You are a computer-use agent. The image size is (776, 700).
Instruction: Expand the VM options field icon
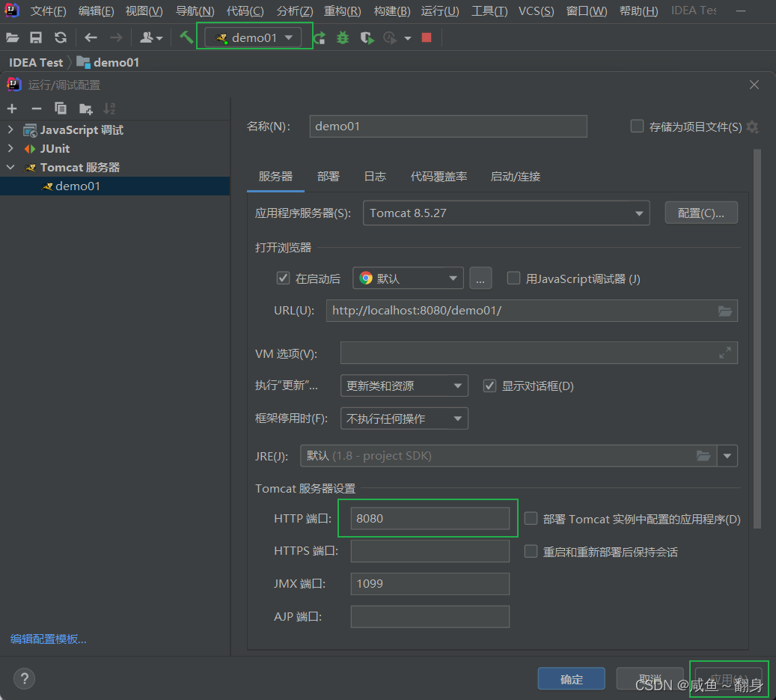coord(725,353)
